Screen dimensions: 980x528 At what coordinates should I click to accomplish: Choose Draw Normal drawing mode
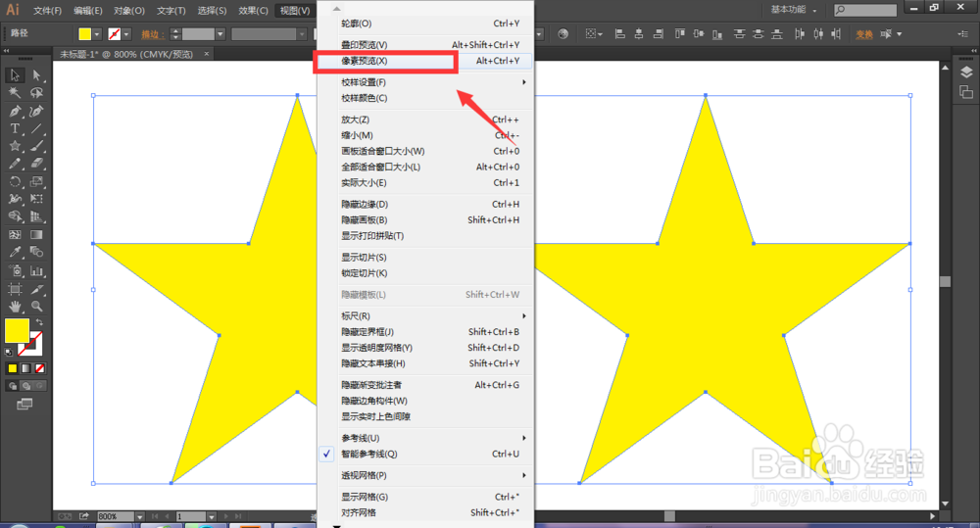coord(13,386)
